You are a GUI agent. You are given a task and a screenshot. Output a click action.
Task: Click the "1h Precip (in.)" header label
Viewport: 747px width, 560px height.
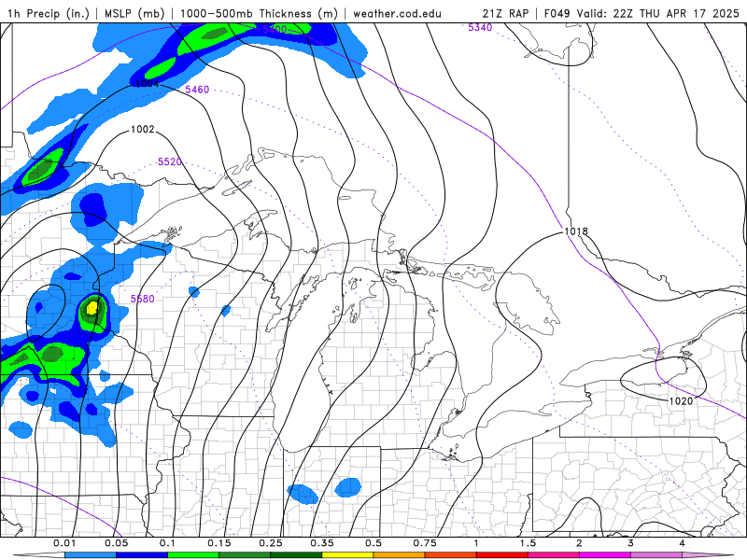pyautogui.click(x=49, y=13)
